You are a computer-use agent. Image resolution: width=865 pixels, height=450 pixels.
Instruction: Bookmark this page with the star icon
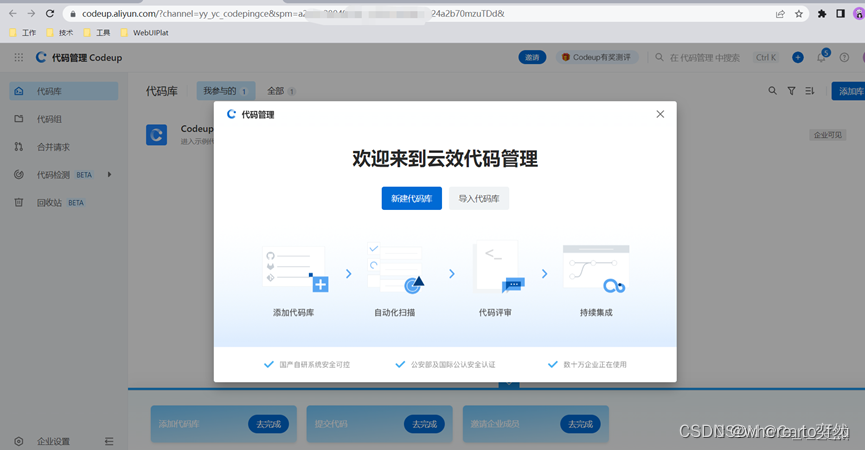click(x=799, y=14)
